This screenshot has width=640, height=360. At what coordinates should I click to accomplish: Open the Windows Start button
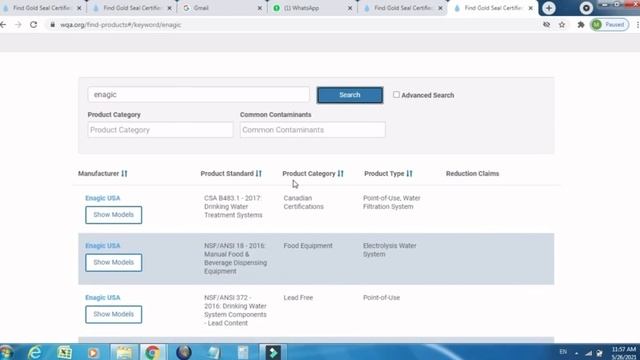click(7, 352)
